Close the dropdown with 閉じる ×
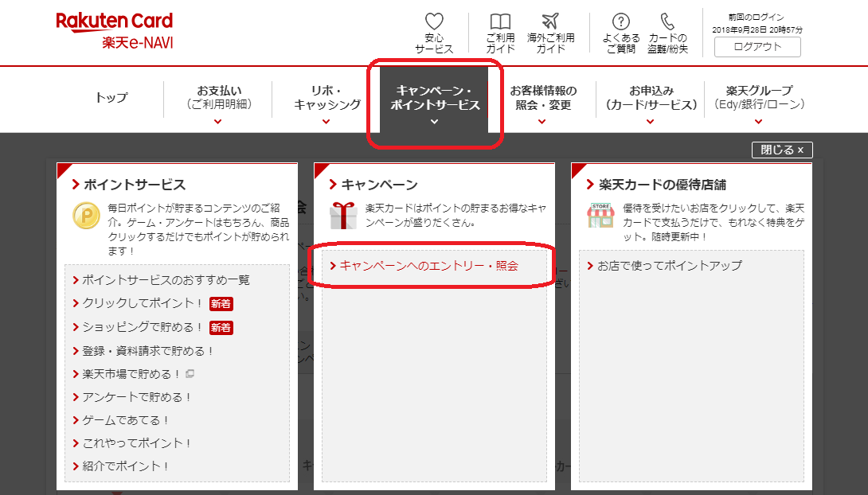868x495 pixels. [x=782, y=150]
